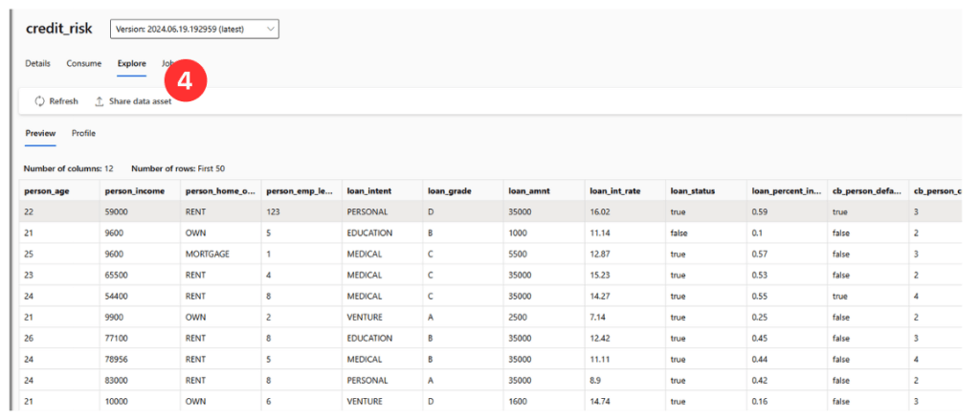The width and height of the screenshot is (980, 420).
Task: Select the Preview sub-tab
Action: [x=39, y=133]
